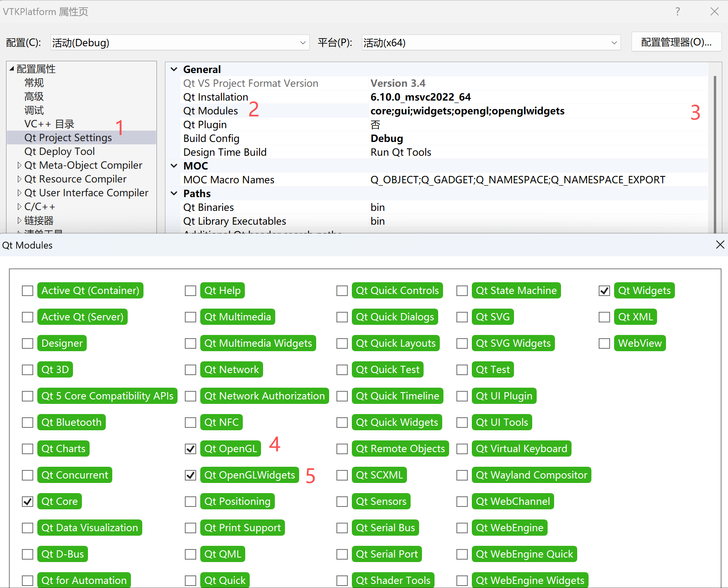This screenshot has width=728, height=588.
Task: Check the Qt Bluetooth checkbox
Action: [x=28, y=423]
